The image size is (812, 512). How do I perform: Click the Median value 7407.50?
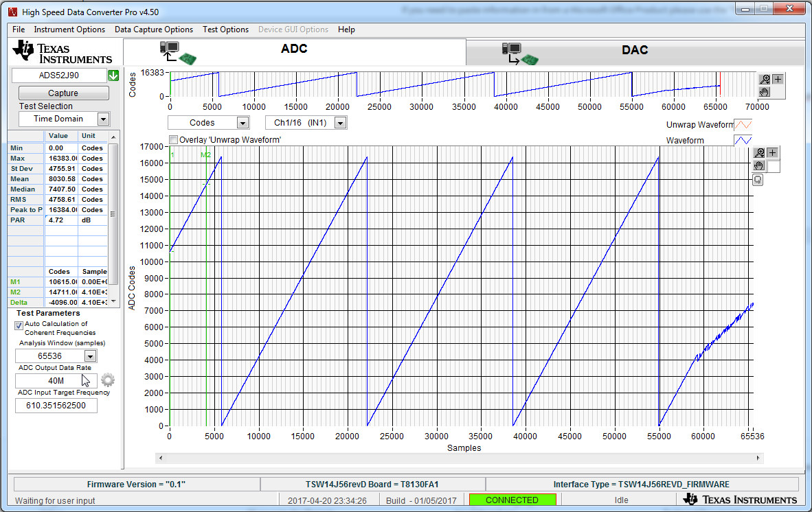[62, 189]
